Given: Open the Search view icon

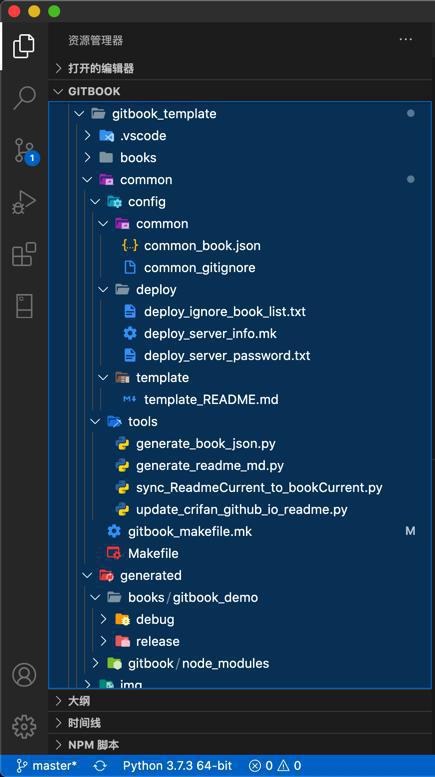Looking at the screenshot, I should coord(24,98).
